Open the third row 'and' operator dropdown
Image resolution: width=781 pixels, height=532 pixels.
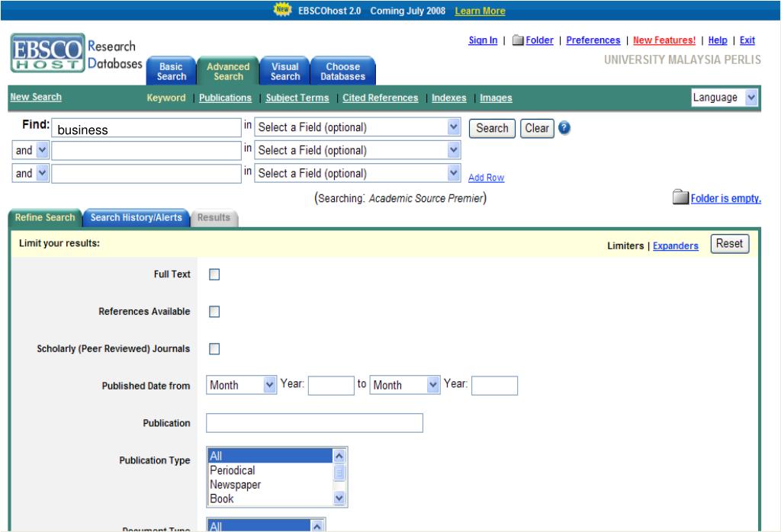pos(31,173)
